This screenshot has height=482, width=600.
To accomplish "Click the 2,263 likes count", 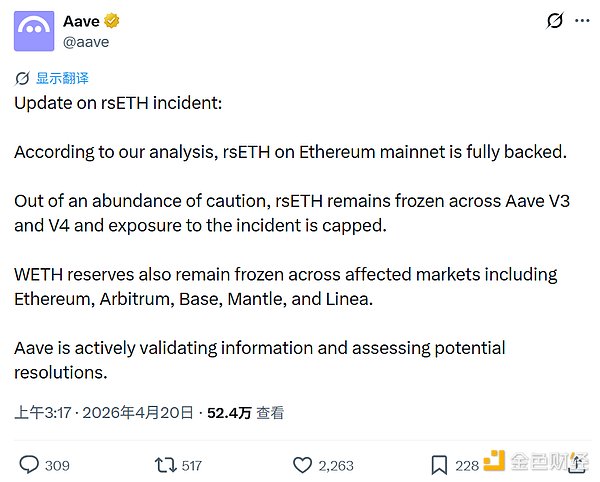I will (x=338, y=465).
